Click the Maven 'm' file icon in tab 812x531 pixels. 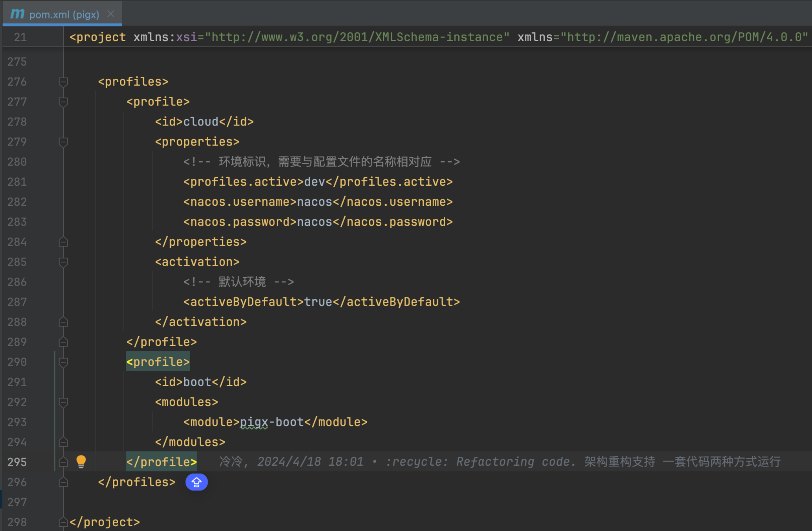click(x=17, y=14)
